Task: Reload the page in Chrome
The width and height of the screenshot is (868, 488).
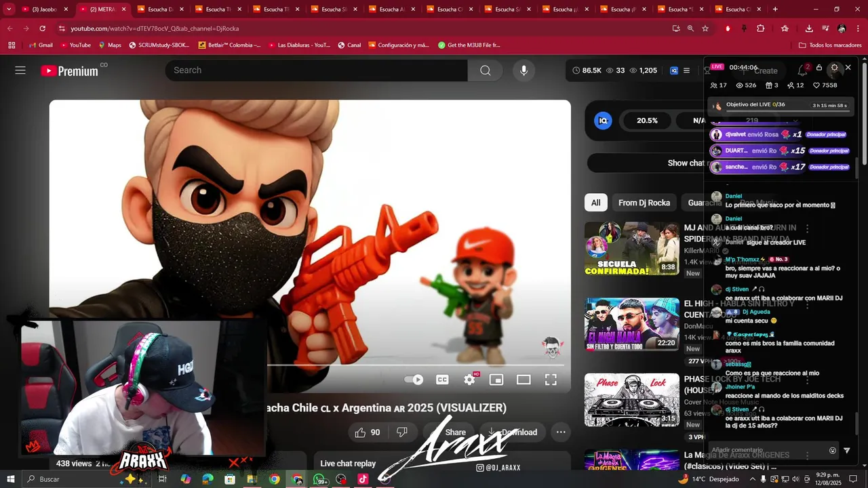Action: point(43,28)
